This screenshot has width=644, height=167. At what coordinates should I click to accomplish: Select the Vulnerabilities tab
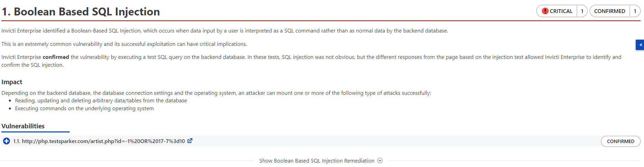23,126
